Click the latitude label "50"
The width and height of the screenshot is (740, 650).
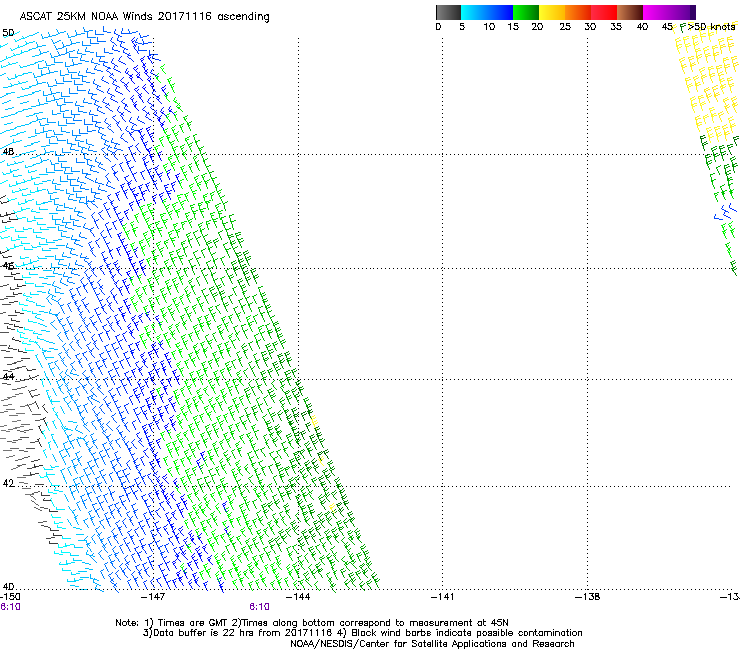pos(8,33)
